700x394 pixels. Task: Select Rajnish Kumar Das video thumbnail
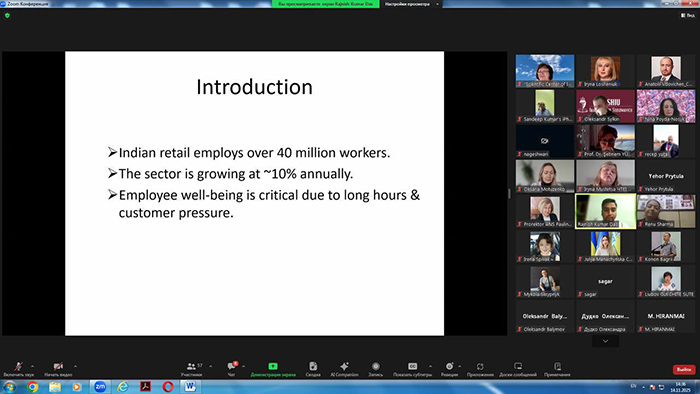click(x=605, y=211)
